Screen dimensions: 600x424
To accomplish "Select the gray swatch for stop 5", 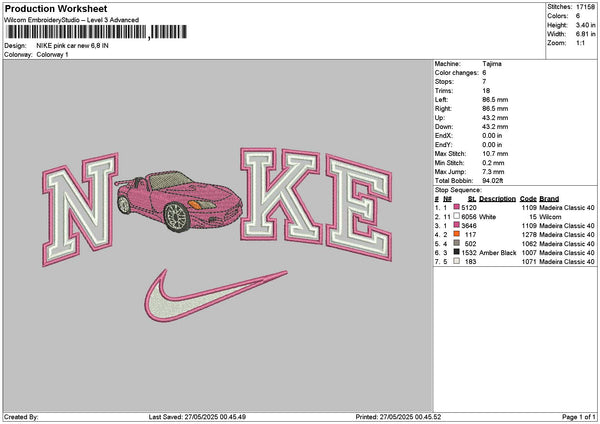I will click(457, 244).
